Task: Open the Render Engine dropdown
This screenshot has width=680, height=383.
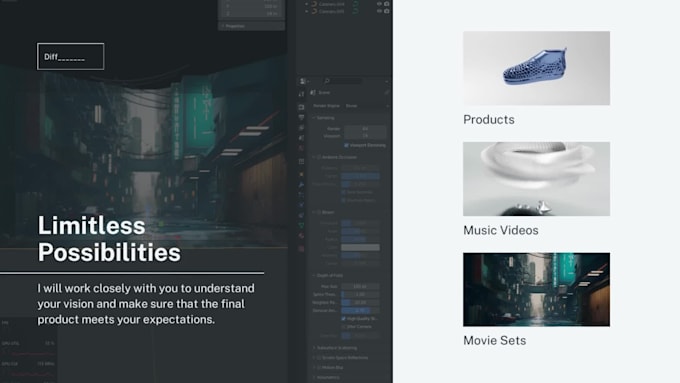Action: (x=366, y=106)
